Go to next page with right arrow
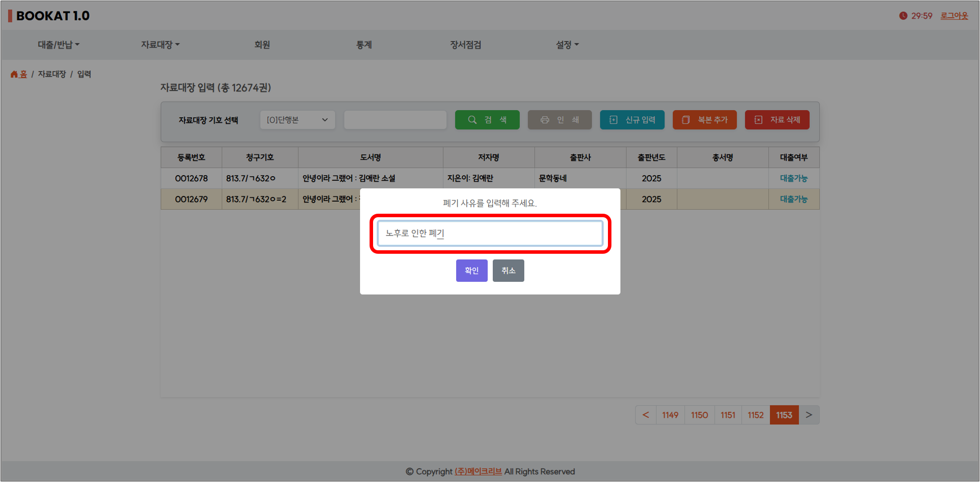This screenshot has height=482, width=980. [x=809, y=415]
